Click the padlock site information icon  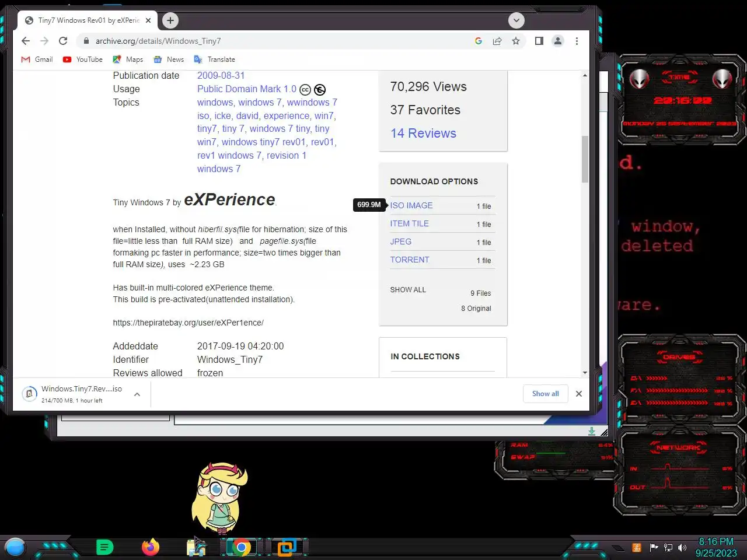(x=86, y=41)
